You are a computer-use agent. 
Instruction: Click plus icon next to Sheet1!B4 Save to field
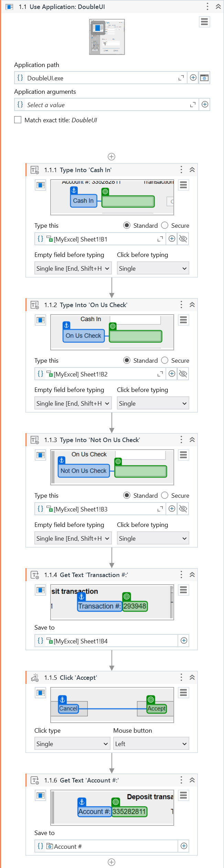[184, 641]
